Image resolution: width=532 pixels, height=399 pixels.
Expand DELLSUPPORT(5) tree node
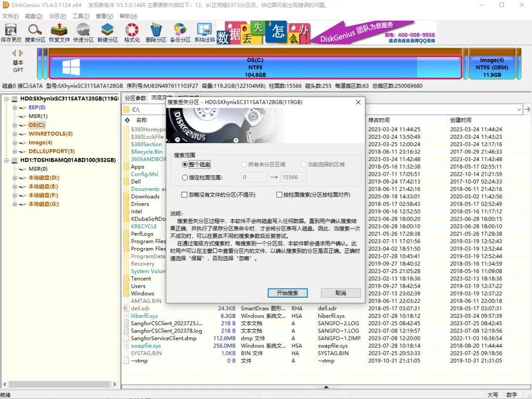pyautogui.click(x=15, y=152)
